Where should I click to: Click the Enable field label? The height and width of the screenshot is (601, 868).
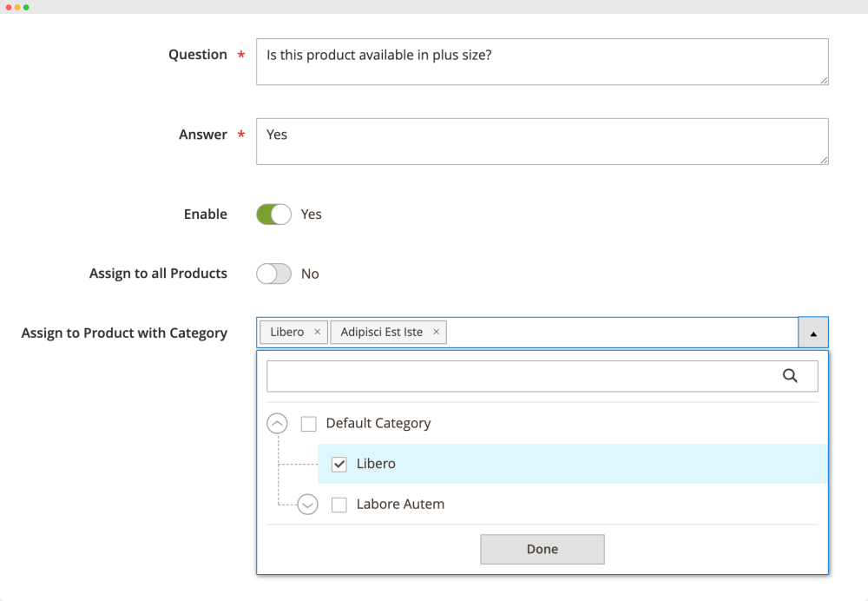[206, 215]
